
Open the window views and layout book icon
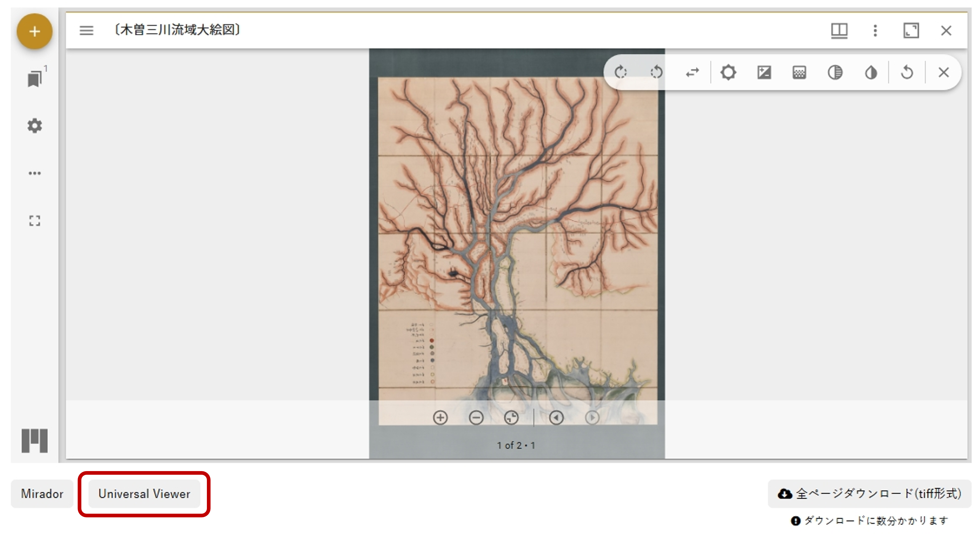839,30
